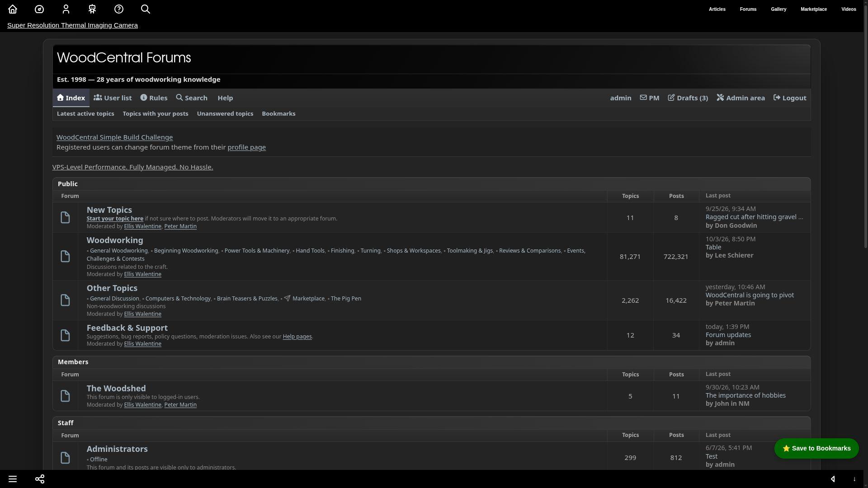Click the Logout link

[790, 98]
